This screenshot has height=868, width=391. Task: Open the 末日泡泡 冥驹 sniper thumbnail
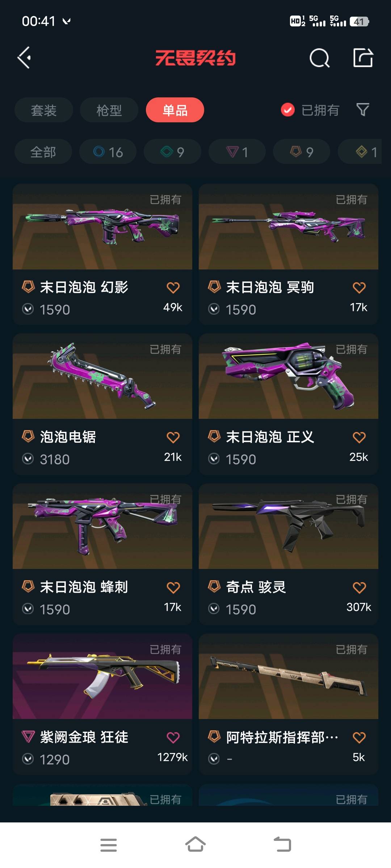[x=289, y=227]
